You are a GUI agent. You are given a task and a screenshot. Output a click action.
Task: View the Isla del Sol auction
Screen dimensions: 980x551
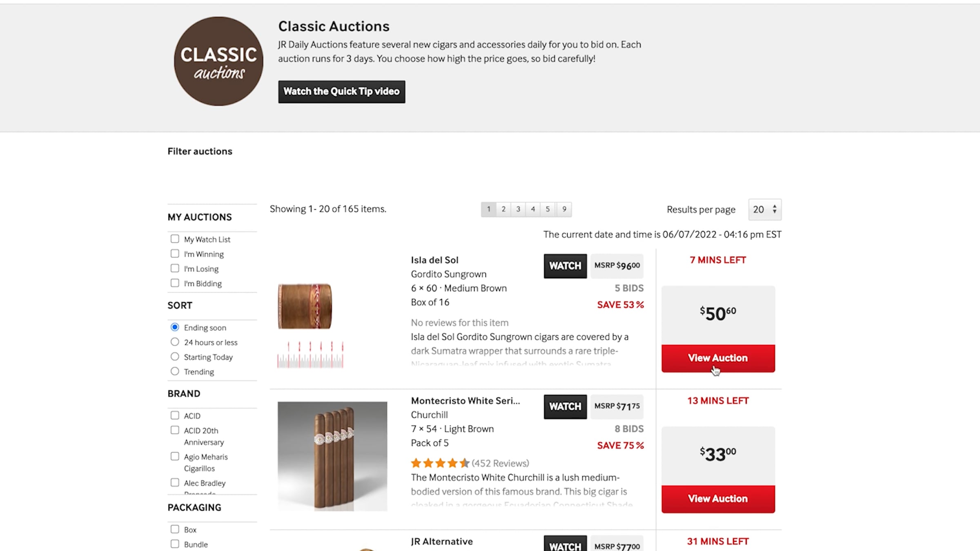click(x=718, y=358)
